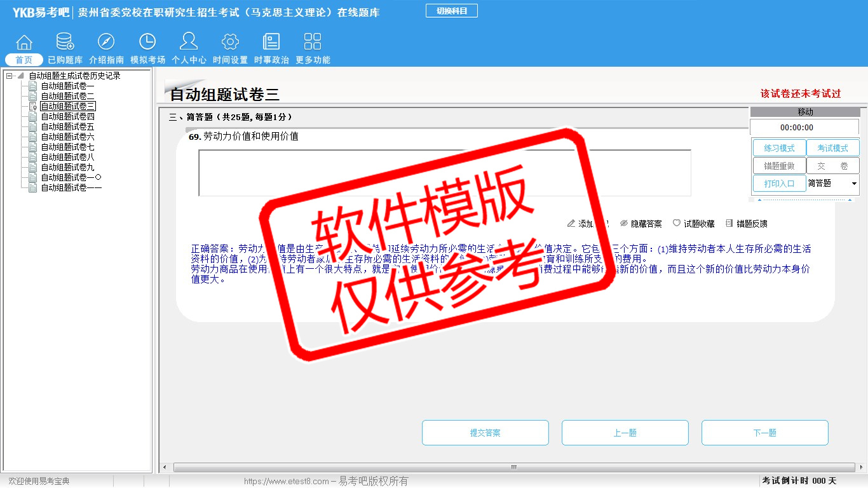Open the 首页 home icon

point(24,43)
